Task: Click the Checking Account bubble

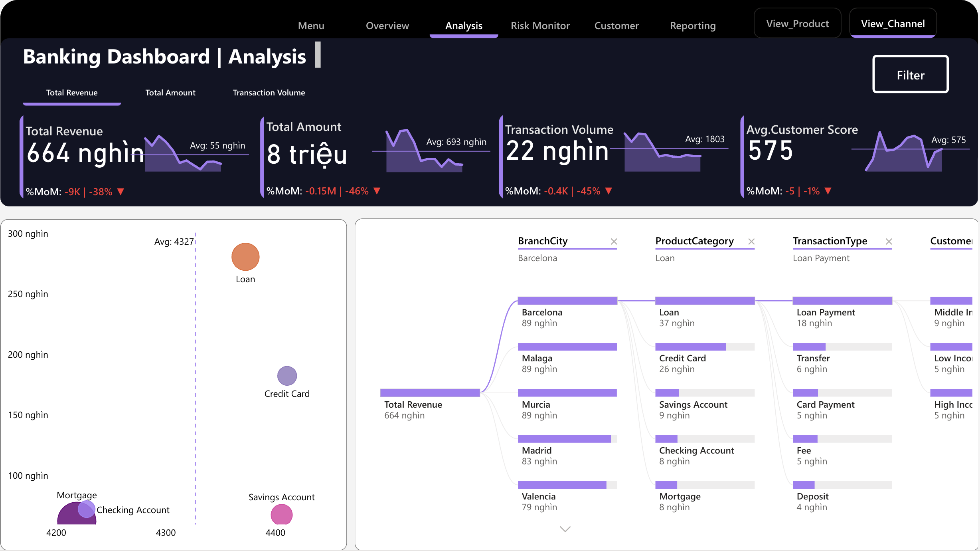Action: click(x=86, y=509)
